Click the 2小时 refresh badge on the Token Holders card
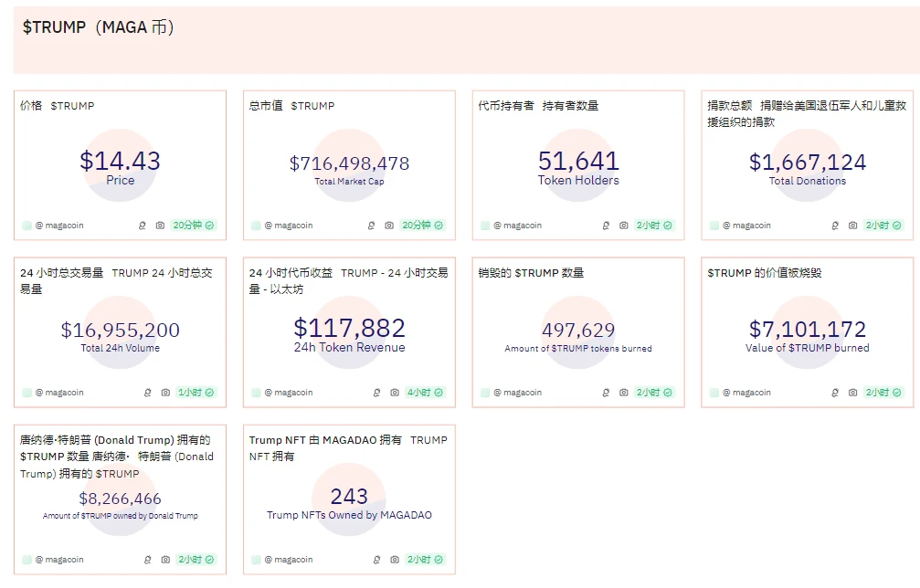This screenshot has height=588, width=920. coord(654,226)
